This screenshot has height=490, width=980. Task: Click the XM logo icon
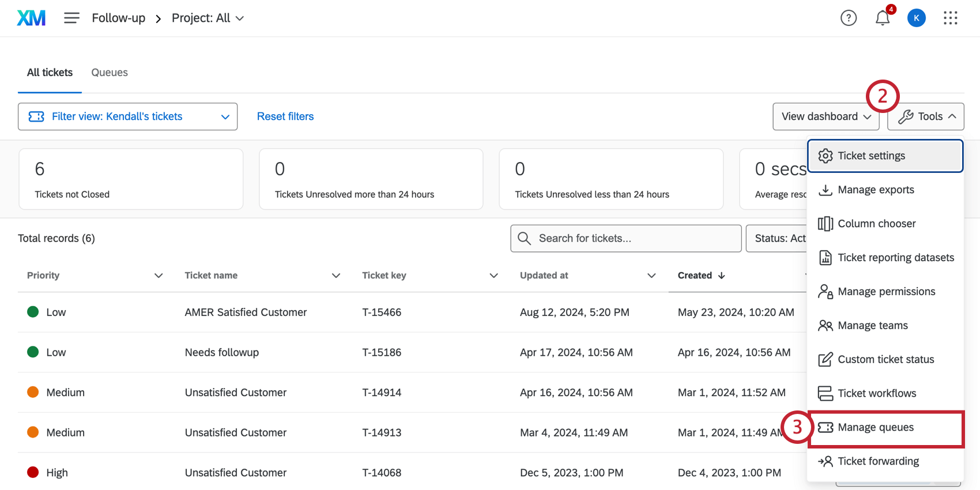click(31, 18)
